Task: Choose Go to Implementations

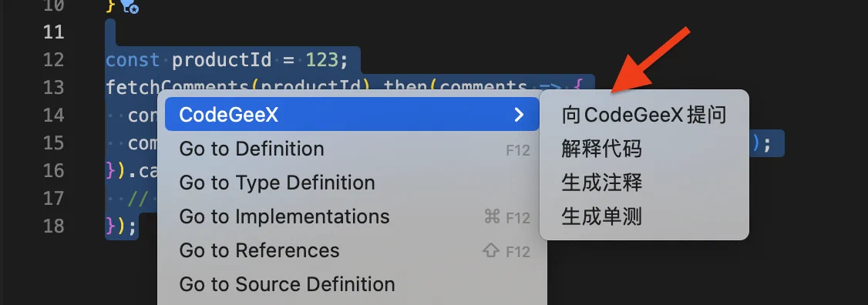Action: tap(352, 216)
